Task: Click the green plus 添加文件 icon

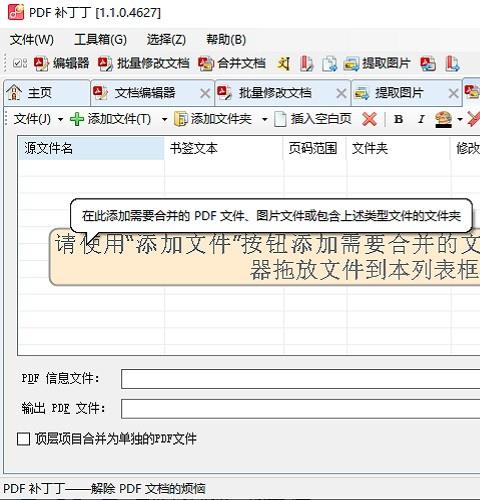Action: click(x=77, y=119)
